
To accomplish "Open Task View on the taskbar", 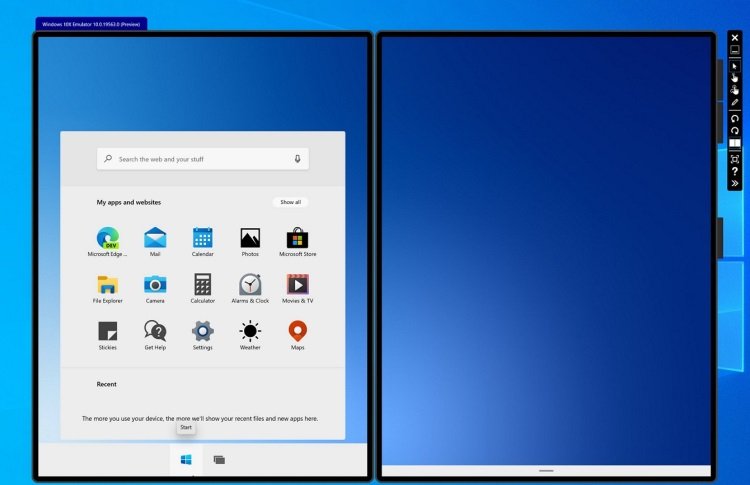I will tap(219, 460).
